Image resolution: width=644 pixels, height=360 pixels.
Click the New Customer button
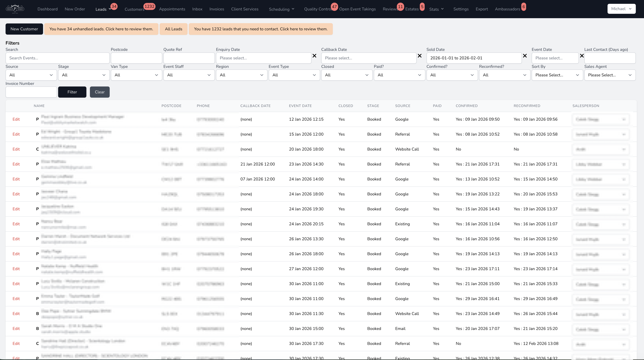[x=24, y=29]
